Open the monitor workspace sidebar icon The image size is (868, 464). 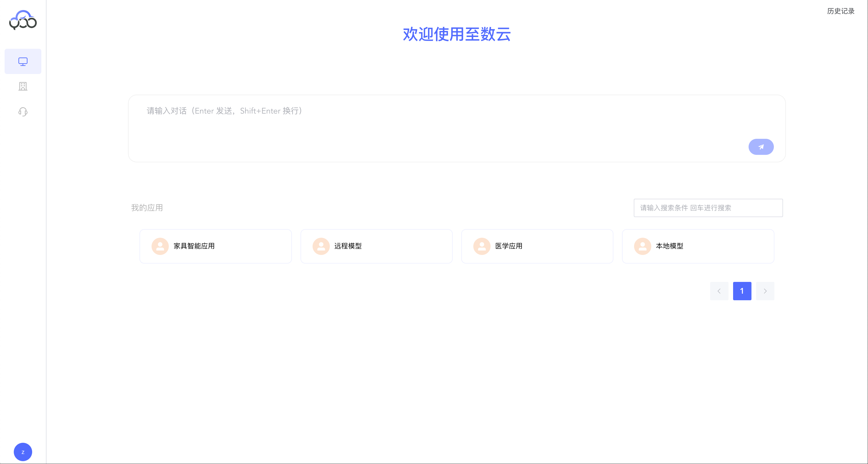click(x=23, y=61)
